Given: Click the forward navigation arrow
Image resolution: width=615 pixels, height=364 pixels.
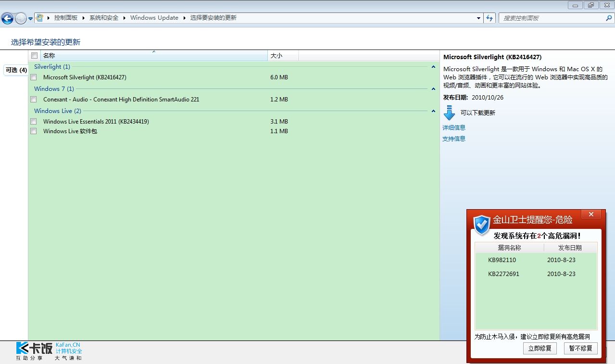Looking at the screenshot, I should click(x=21, y=18).
